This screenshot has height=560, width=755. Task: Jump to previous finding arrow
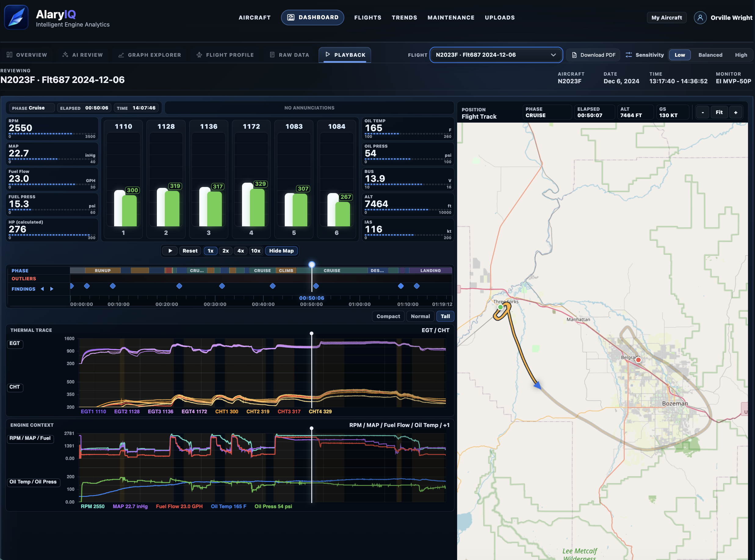click(x=42, y=289)
